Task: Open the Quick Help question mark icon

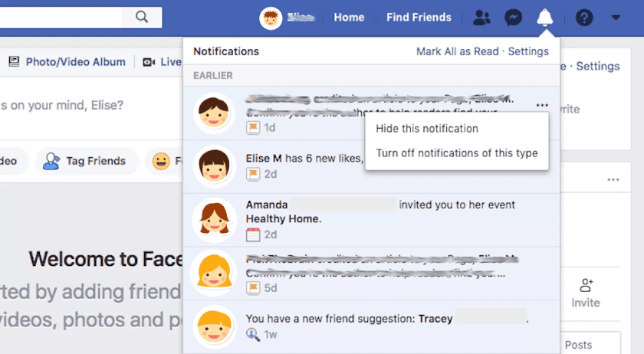Action: 584,18
